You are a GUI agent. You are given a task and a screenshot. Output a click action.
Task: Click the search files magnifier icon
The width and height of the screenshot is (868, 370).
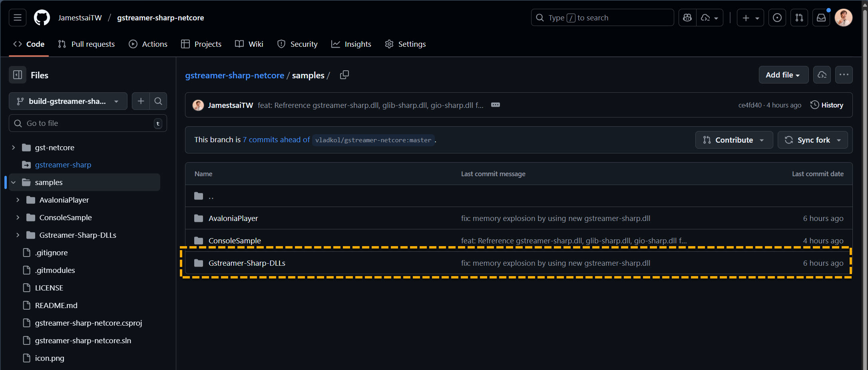pos(158,101)
